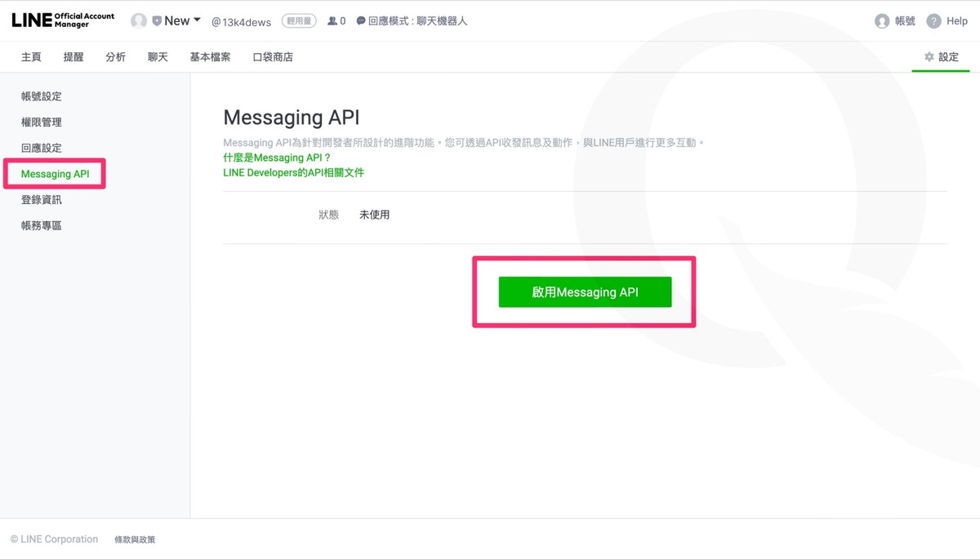The height and width of the screenshot is (559, 980).
Task: Open the 條款與政策 footer link
Action: pos(135,539)
